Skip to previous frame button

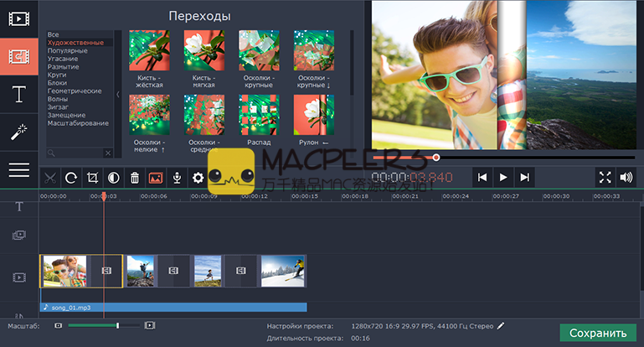(x=482, y=177)
